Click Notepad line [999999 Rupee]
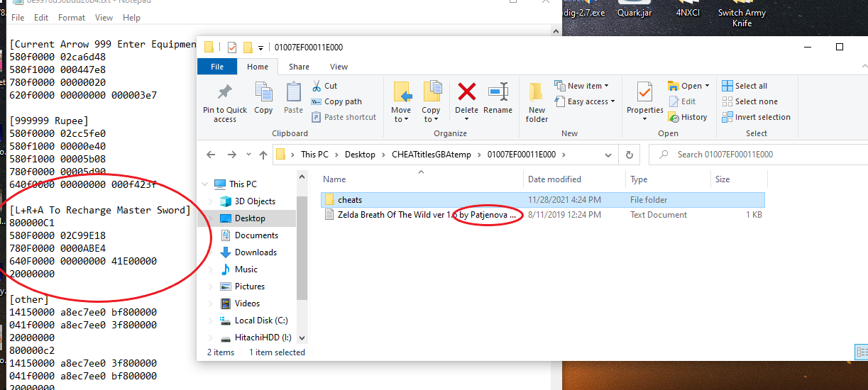868x390 pixels. point(48,121)
